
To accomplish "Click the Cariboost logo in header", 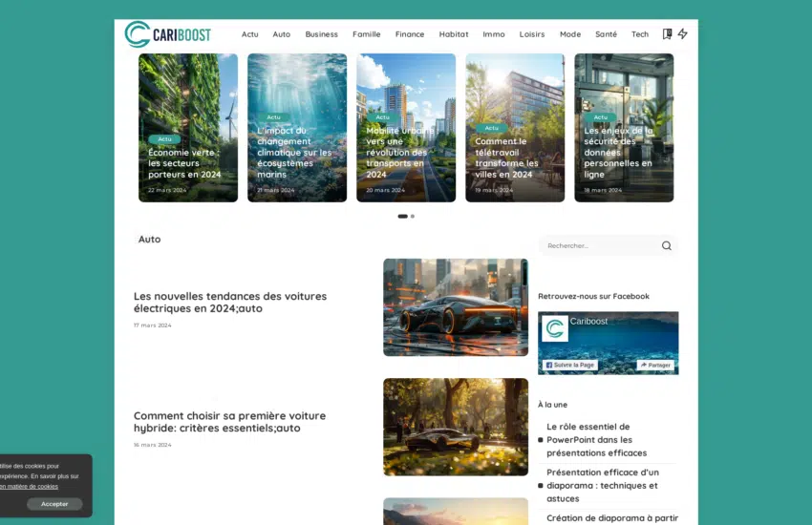I will pyautogui.click(x=167, y=34).
